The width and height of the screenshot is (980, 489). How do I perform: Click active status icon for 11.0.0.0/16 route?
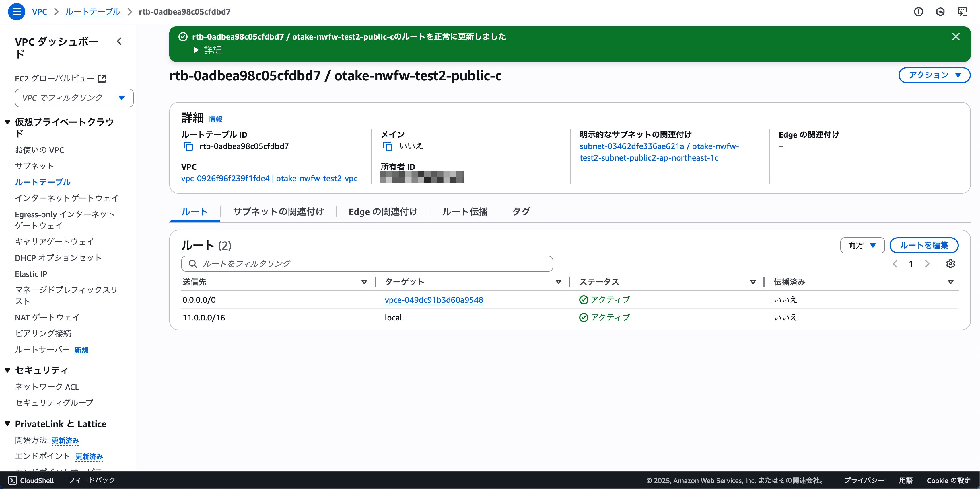pyautogui.click(x=584, y=318)
